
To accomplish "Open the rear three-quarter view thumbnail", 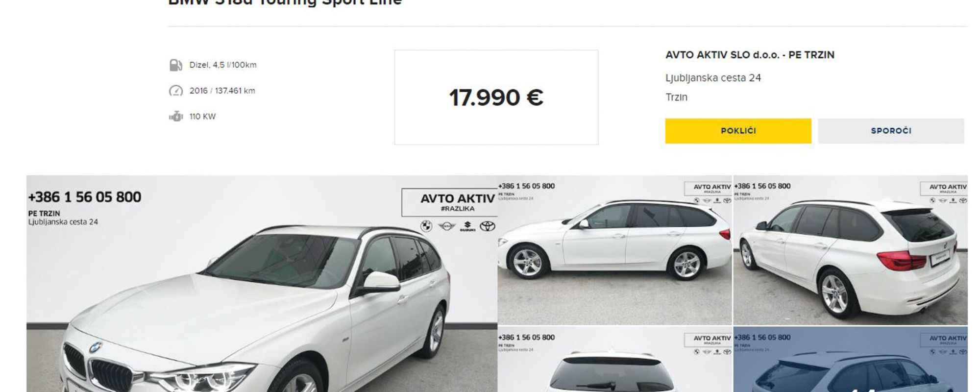I will click(850, 250).
